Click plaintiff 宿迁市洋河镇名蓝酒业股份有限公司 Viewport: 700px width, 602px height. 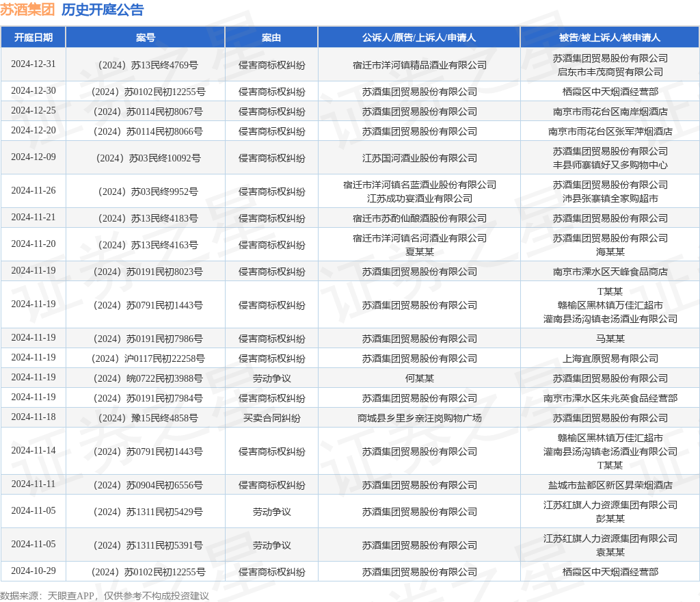(419, 185)
